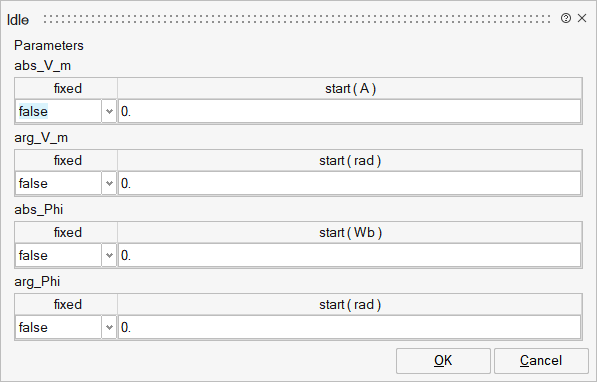The width and height of the screenshot is (597, 382).
Task: Click the start (Wb) column header
Action: (x=350, y=232)
